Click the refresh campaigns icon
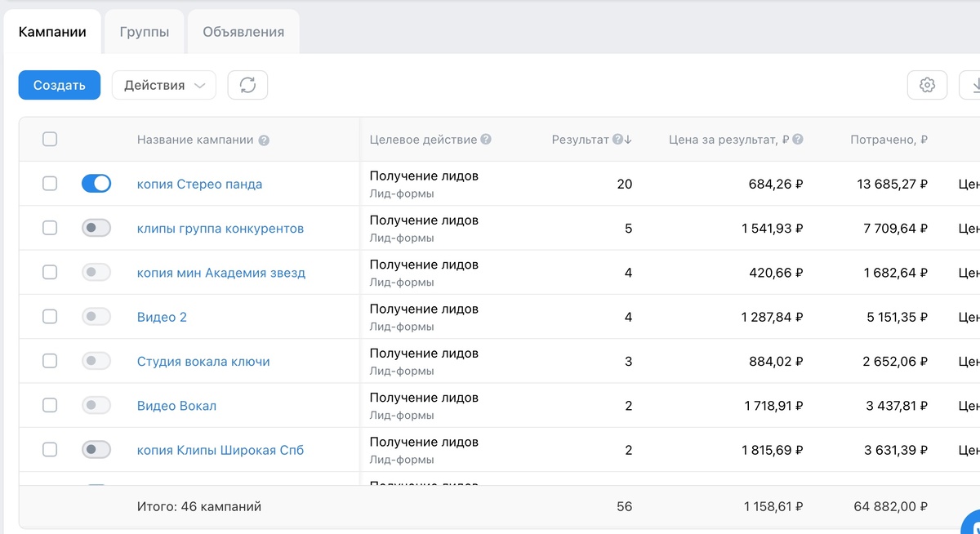Image resolution: width=980 pixels, height=534 pixels. click(x=247, y=85)
